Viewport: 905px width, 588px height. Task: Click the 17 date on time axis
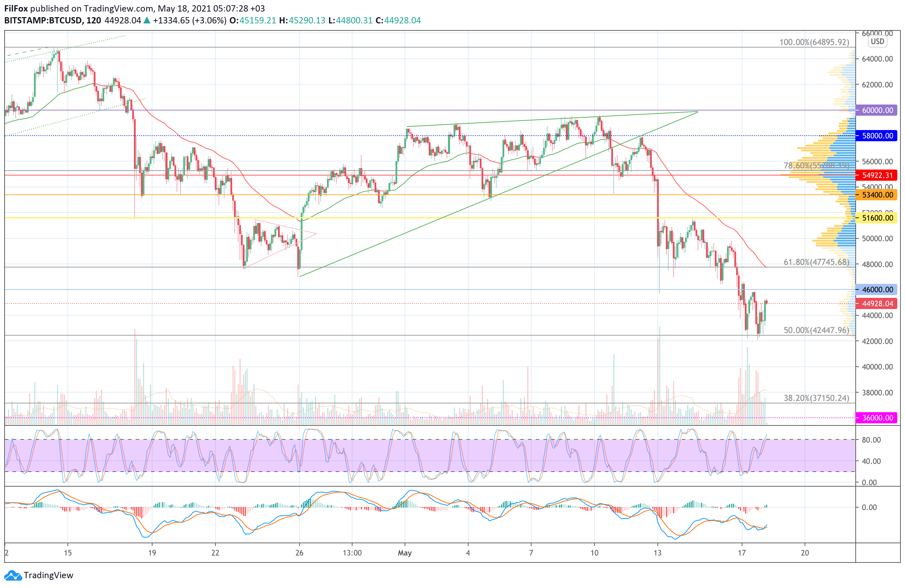point(741,553)
